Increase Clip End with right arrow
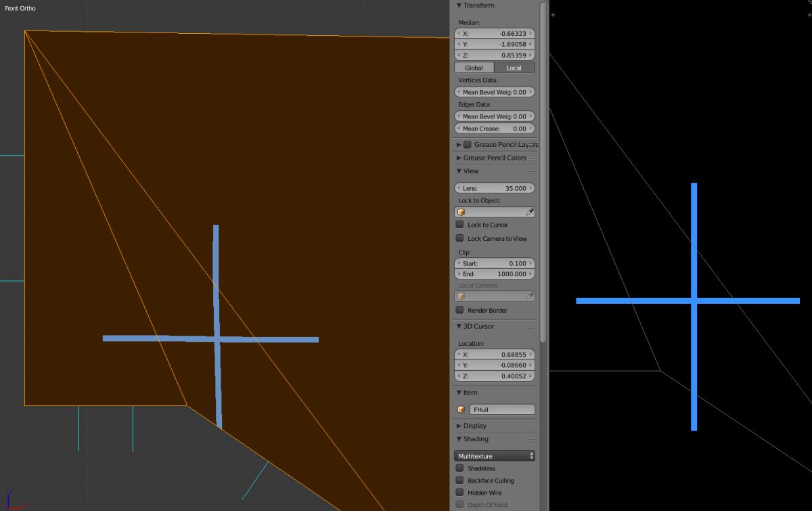 click(x=531, y=274)
